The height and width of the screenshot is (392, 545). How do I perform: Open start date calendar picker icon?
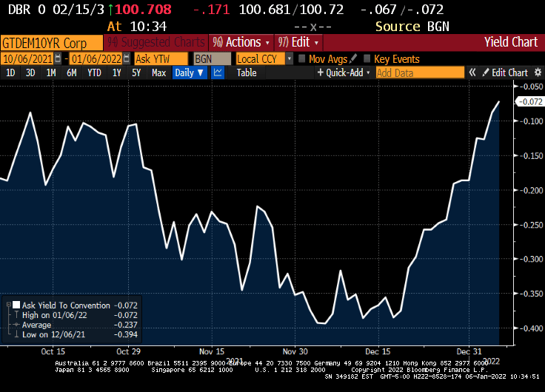[x=58, y=58]
